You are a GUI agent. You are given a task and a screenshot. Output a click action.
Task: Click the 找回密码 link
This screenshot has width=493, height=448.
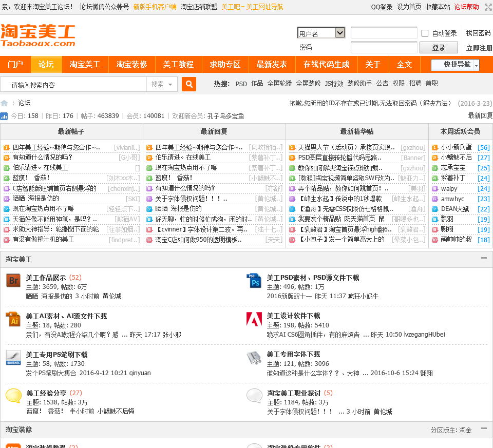point(478,33)
